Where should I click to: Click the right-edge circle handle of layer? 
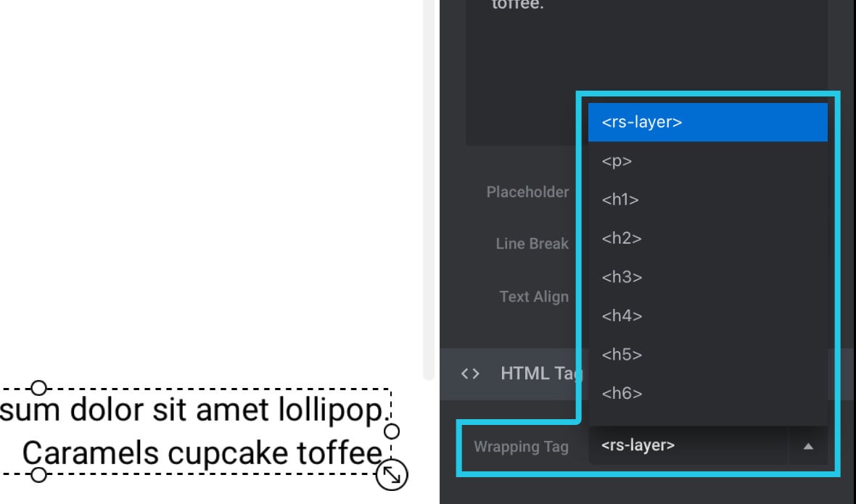(392, 431)
